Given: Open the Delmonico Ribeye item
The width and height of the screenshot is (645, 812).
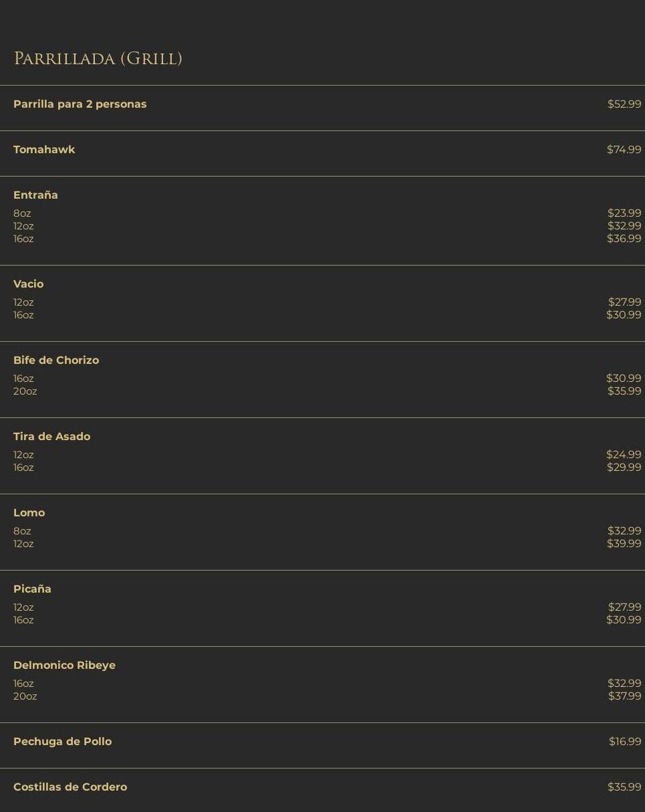Looking at the screenshot, I should click(x=64, y=666).
